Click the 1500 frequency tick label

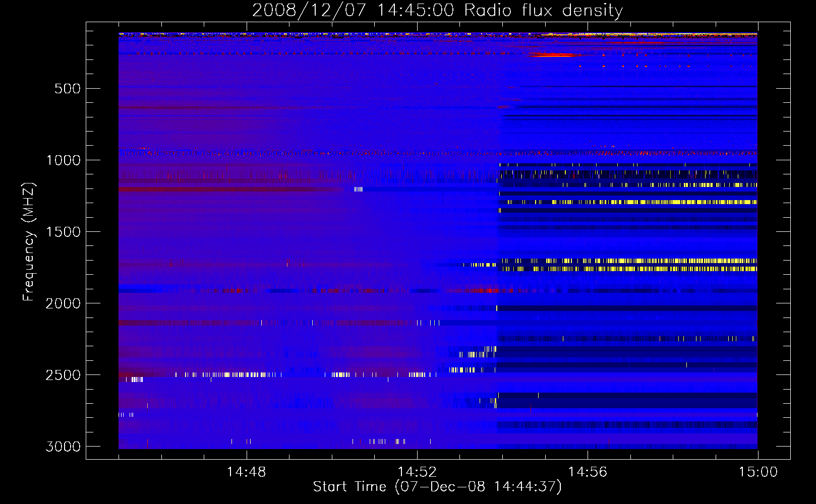coord(63,232)
